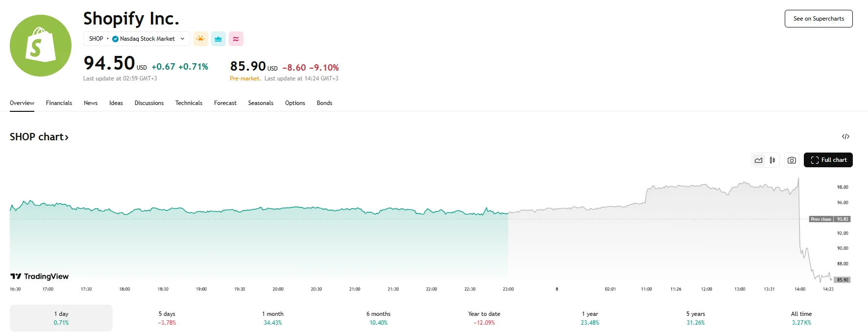Viewport: 868px width, 336px height.
Task: Open the Discussions tab
Action: (x=149, y=103)
